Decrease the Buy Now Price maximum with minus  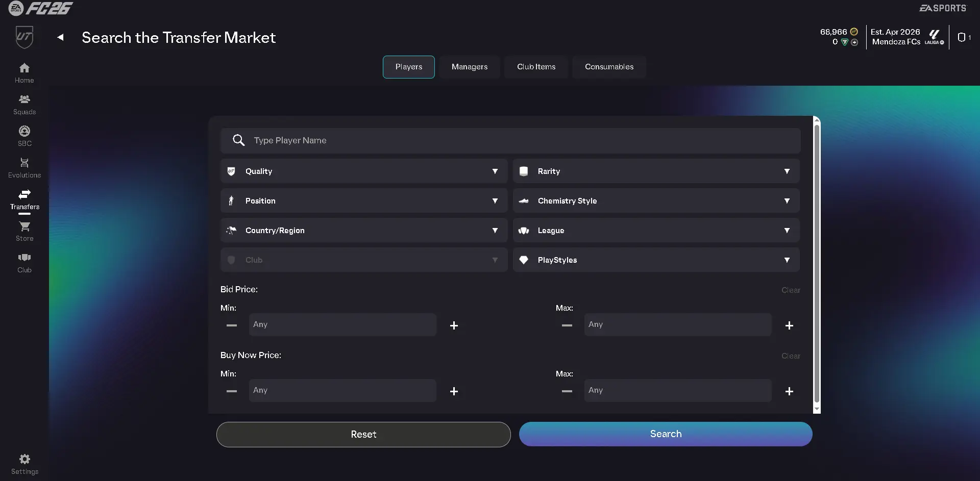click(x=567, y=391)
